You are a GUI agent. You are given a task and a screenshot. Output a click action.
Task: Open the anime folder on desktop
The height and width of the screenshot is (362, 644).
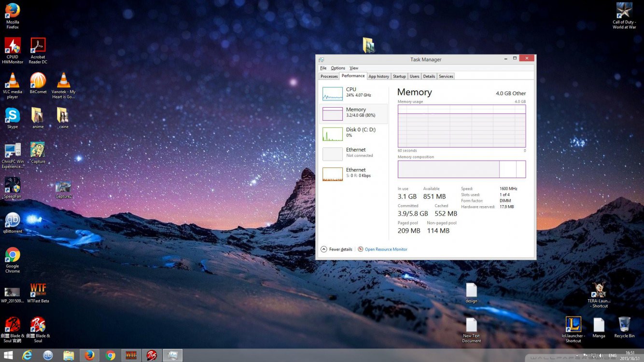(x=38, y=118)
